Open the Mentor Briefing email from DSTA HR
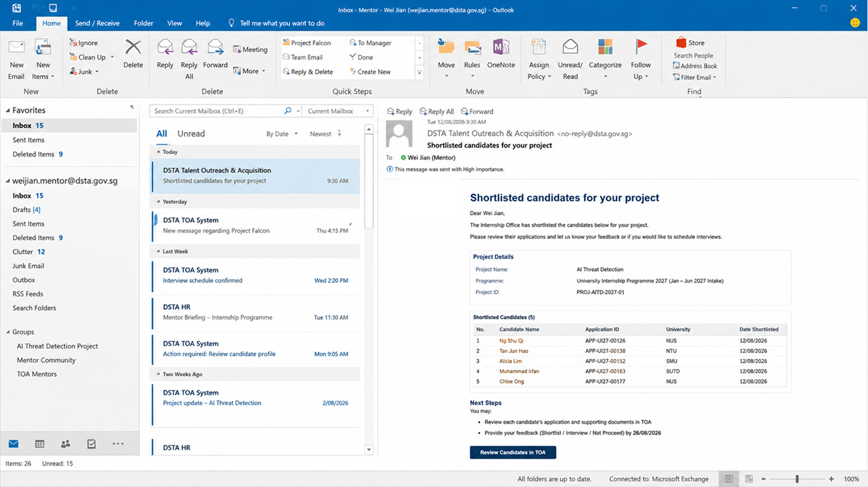Image resolution: width=868 pixels, height=487 pixels. (x=255, y=312)
